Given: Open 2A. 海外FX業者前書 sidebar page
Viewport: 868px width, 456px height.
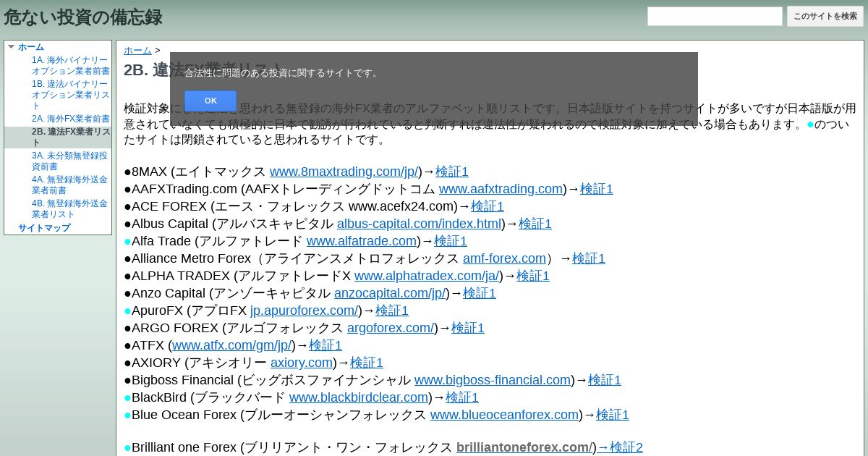Looking at the screenshot, I should pyautogui.click(x=71, y=119).
